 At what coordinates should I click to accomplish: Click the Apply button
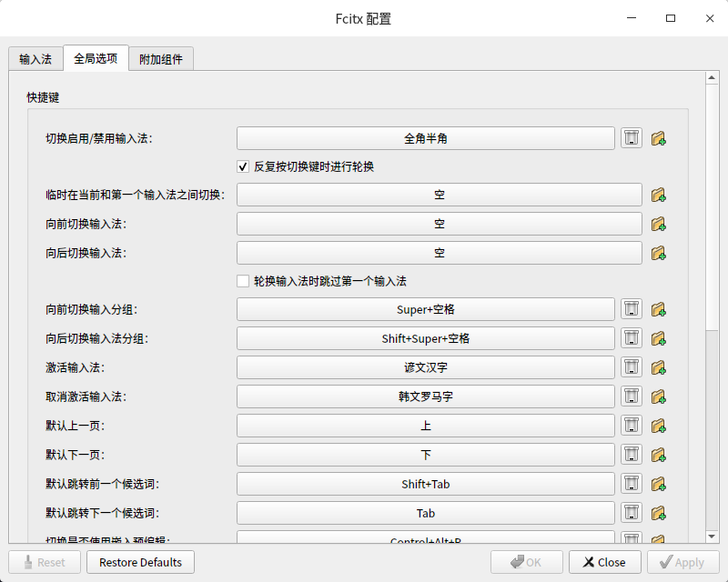683,562
